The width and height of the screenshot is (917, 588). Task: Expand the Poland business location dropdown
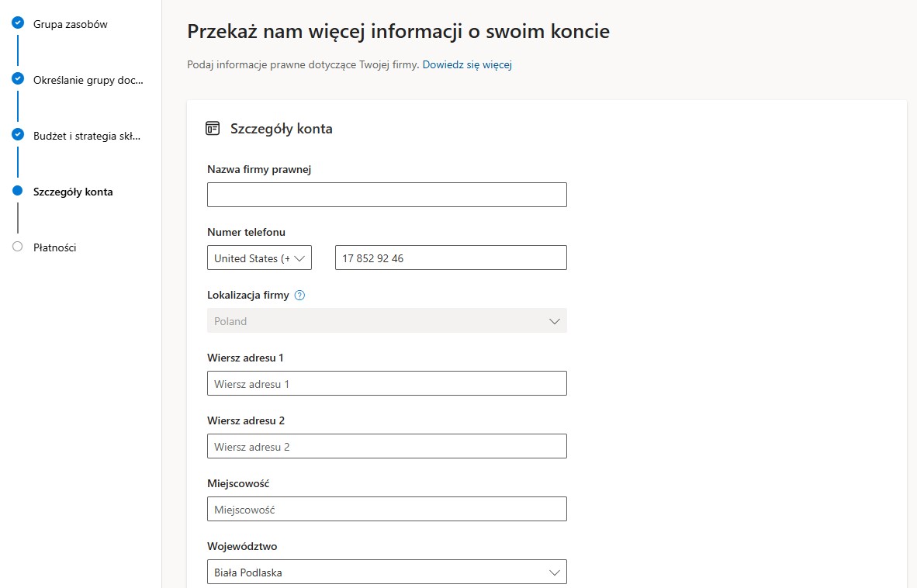[x=386, y=321]
